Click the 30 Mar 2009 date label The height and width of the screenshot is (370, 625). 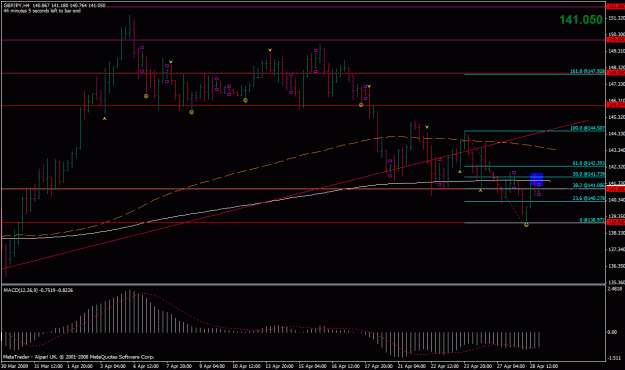point(15,366)
